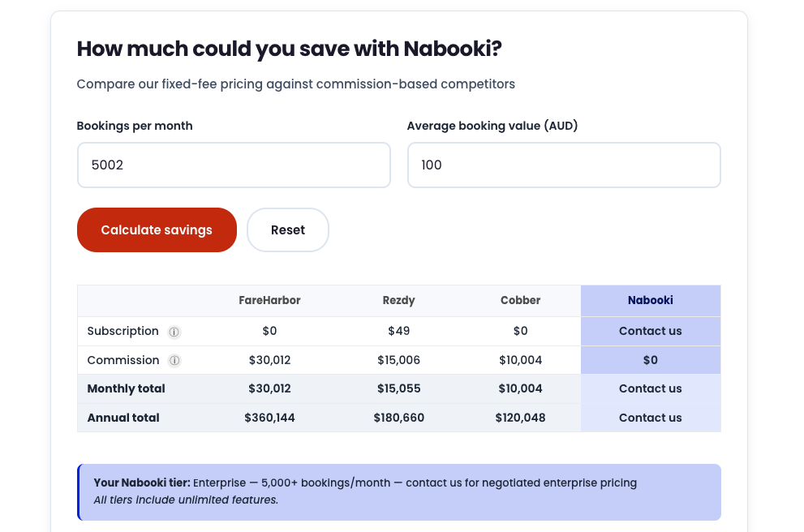Select the Nabooki column header
The image size is (804, 532).
pos(651,300)
